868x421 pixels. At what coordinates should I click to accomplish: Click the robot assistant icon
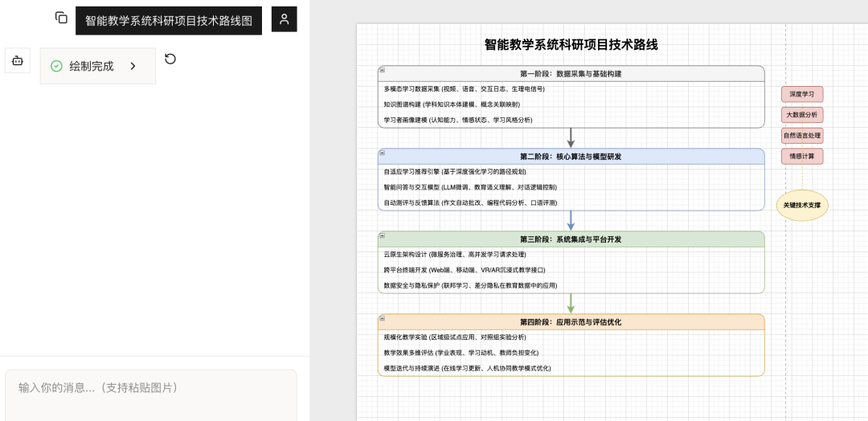18,60
